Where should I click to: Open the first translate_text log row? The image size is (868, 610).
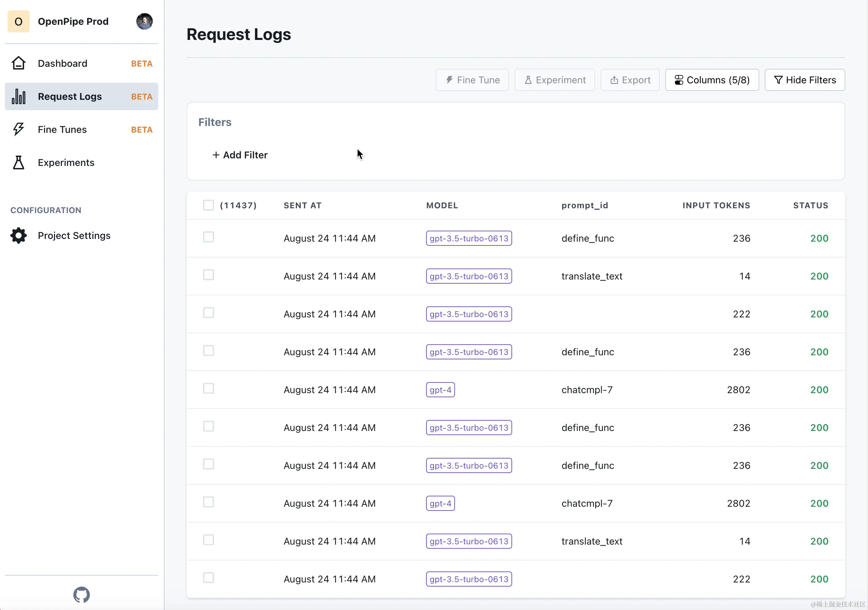(592, 276)
